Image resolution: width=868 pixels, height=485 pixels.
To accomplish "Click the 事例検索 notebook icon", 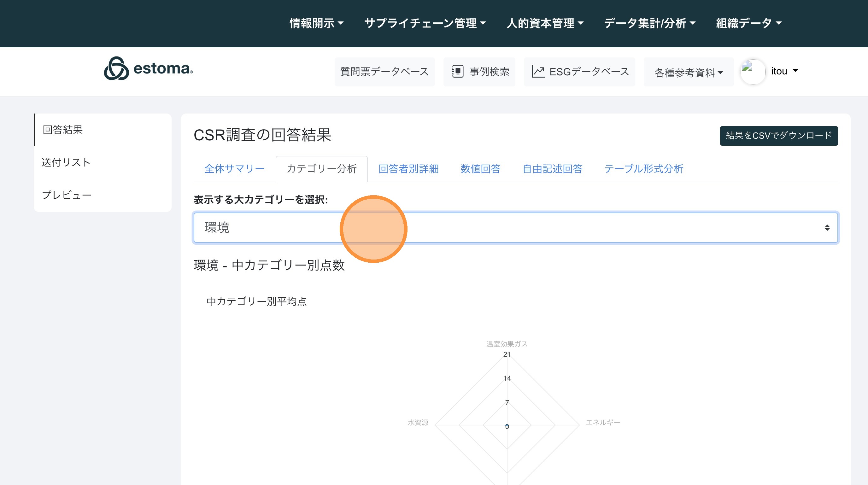I will pyautogui.click(x=457, y=71).
